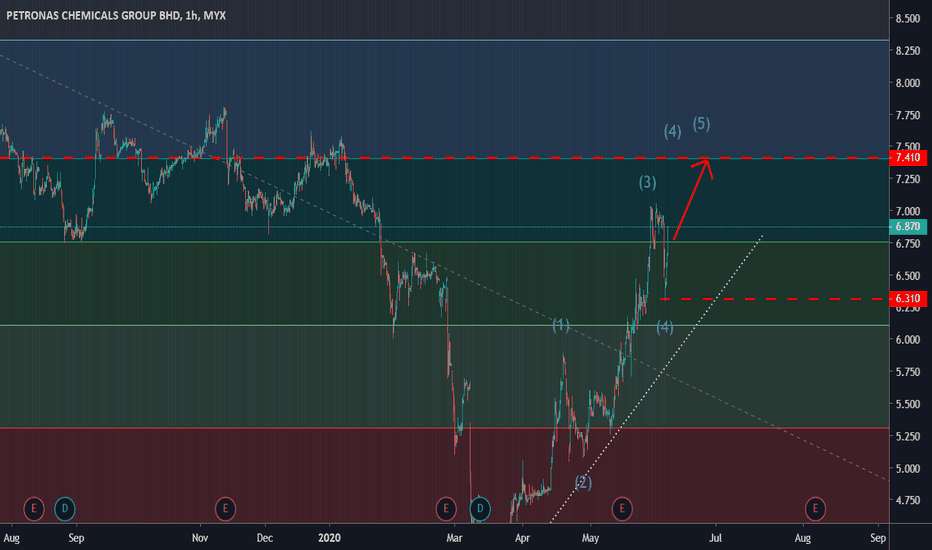Image resolution: width=932 pixels, height=550 pixels.
Task: Click the 6.310 red price label
Action: [908, 298]
